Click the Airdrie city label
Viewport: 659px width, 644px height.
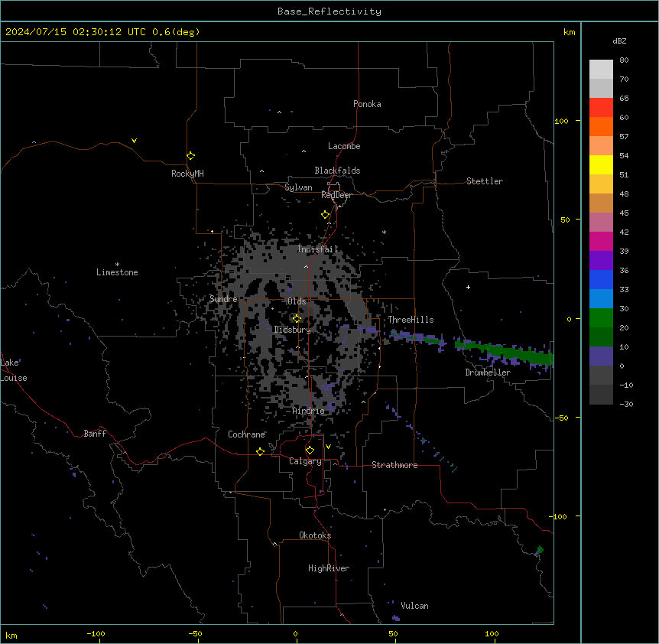click(x=309, y=411)
